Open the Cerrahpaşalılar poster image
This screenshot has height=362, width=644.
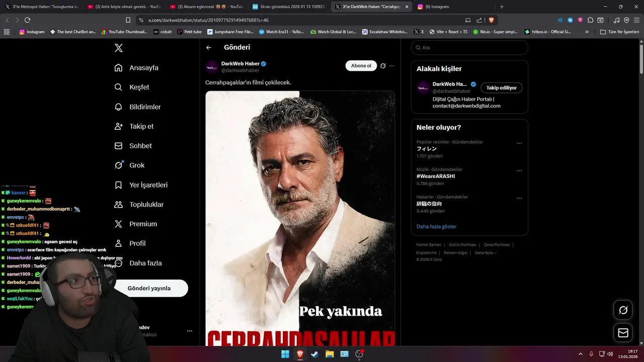pos(300,218)
